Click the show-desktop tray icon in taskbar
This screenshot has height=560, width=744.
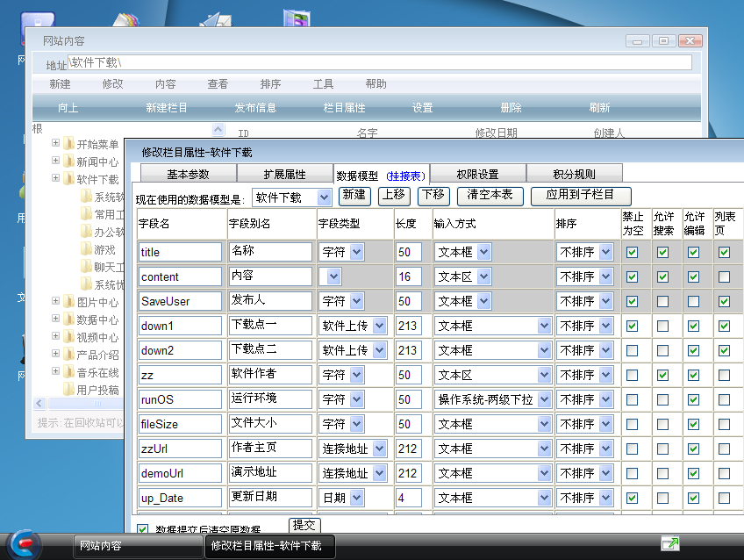(x=669, y=543)
